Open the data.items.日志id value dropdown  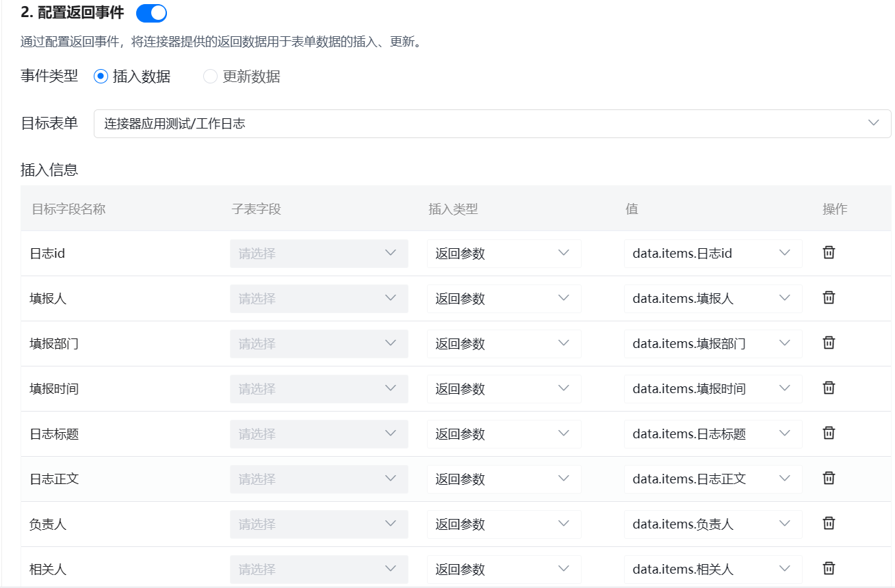point(713,254)
